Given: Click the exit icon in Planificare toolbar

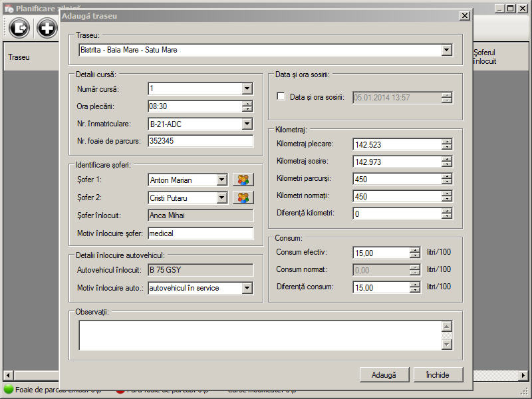Looking at the screenshot, I should tap(19, 28).
